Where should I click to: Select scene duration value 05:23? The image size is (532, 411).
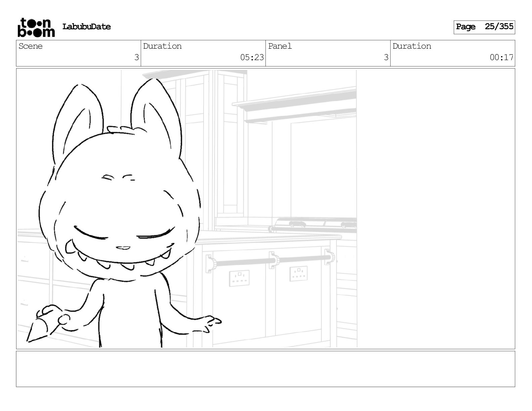(252, 57)
